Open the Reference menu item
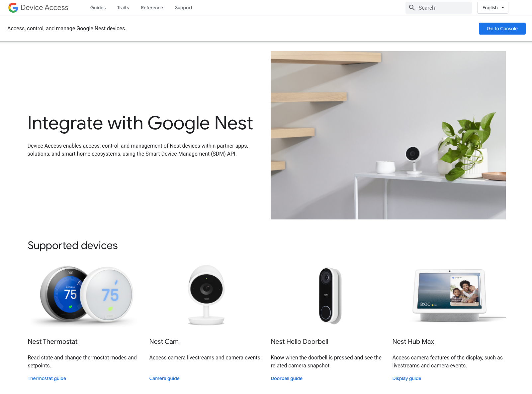Screen dimensions: 532x394 152,8
